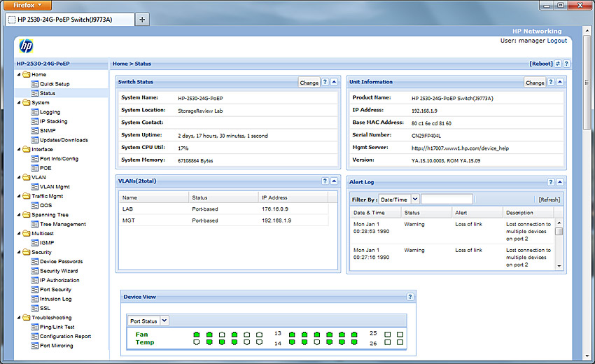This screenshot has height=364, width=595.
Task: Open help for VLANs panel
Action: point(325,181)
